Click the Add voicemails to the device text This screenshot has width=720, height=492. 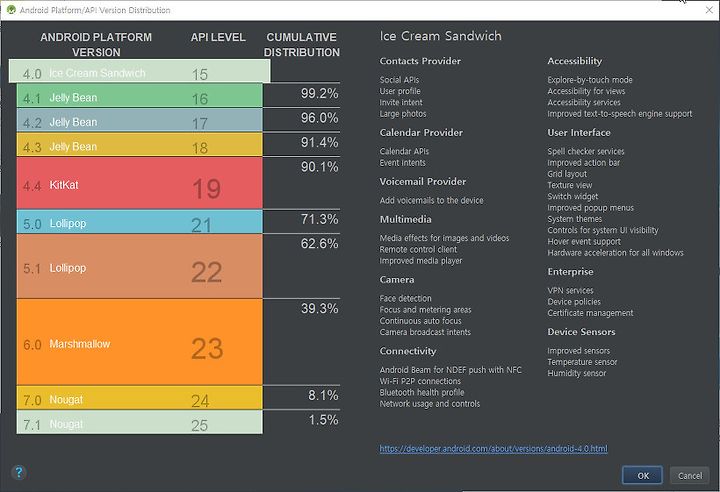[x=431, y=200]
